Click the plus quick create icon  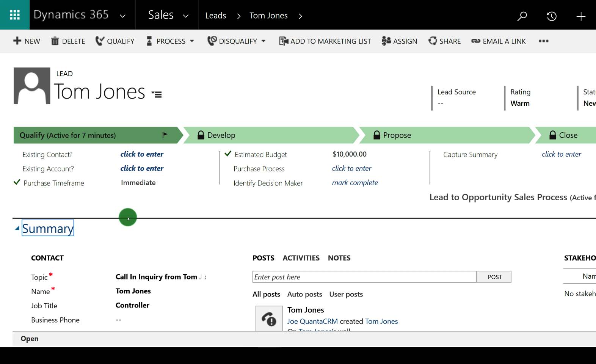(581, 16)
